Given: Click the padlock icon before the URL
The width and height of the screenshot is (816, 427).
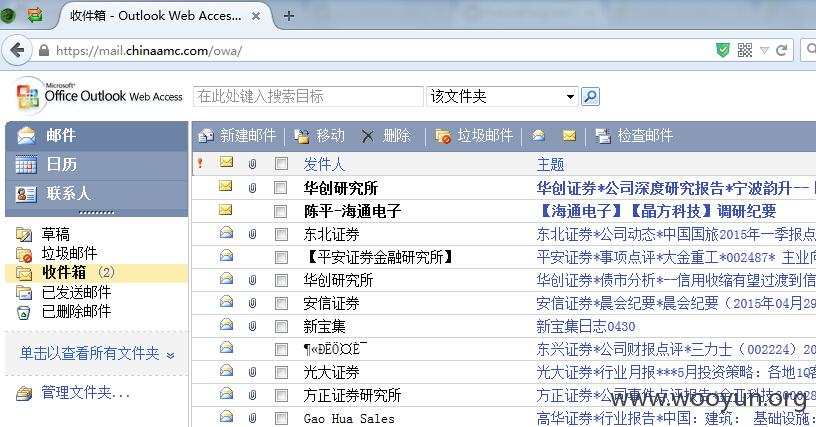Looking at the screenshot, I should [x=44, y=50].
